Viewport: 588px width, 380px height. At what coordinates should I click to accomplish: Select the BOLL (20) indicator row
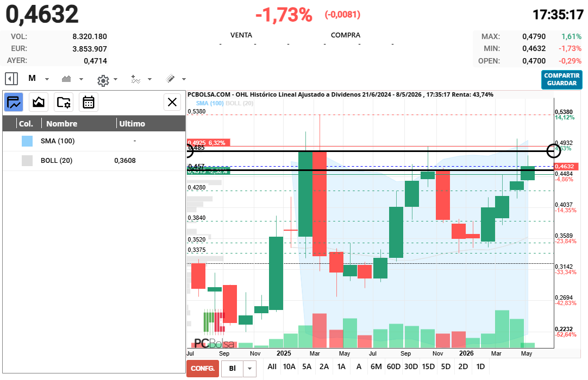[94, 161]
